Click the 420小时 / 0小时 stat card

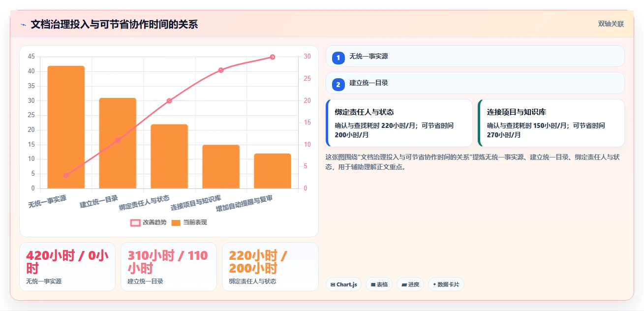pyautogui.click(x=67, y=267)
